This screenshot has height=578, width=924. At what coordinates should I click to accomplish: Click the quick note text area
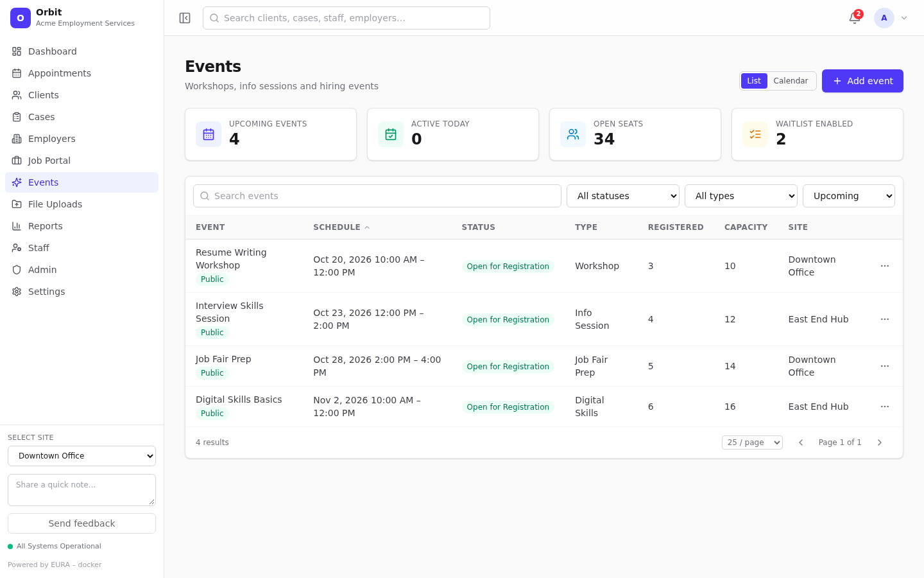click(81, 490)
